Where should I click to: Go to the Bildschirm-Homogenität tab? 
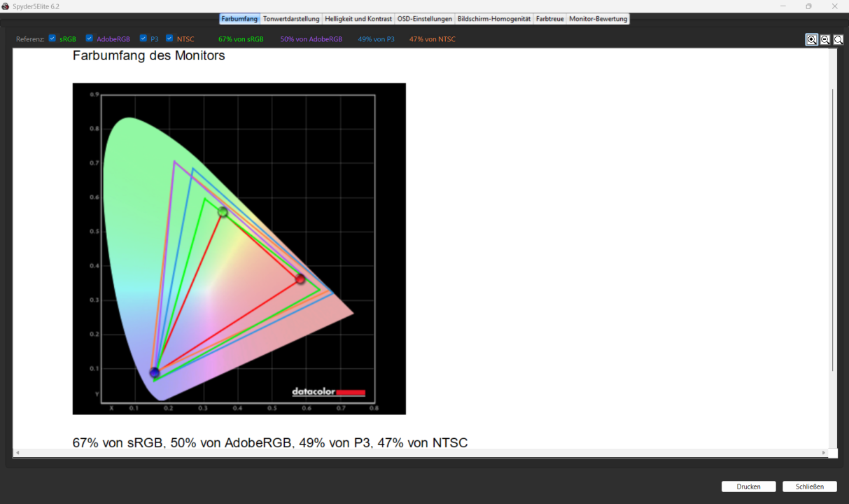(x=494, y=19)
